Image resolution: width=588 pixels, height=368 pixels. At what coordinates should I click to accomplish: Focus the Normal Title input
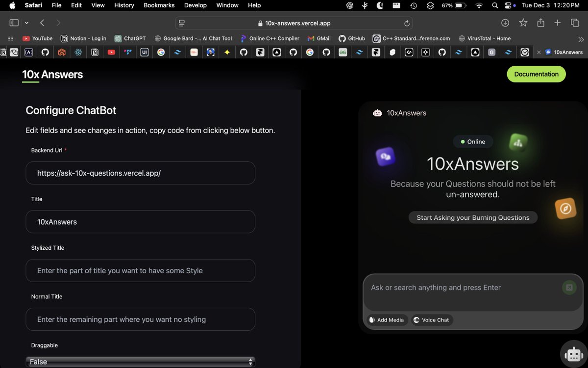coord(141,319)
